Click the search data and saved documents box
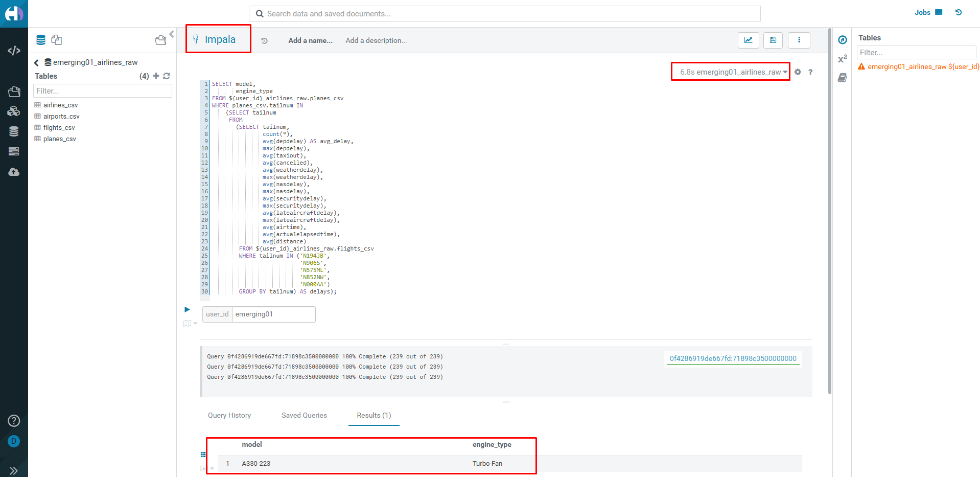 (504, 14)
